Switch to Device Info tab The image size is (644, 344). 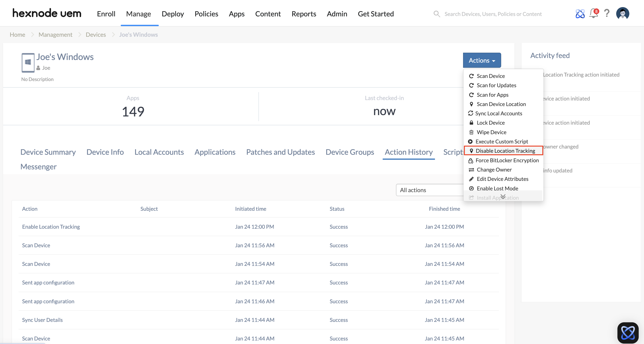(x=105, y=152)
